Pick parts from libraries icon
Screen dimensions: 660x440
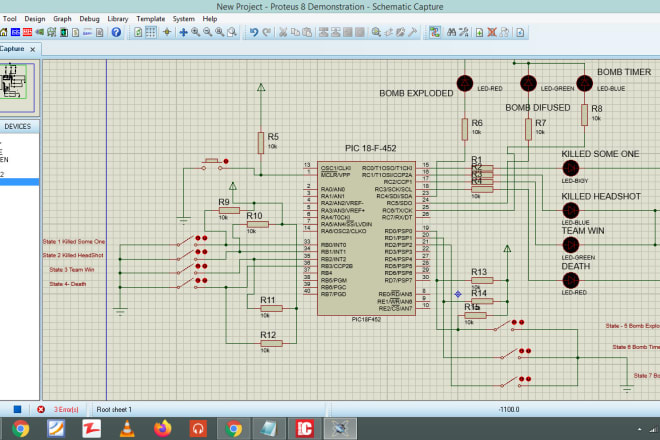click(376, 32)
